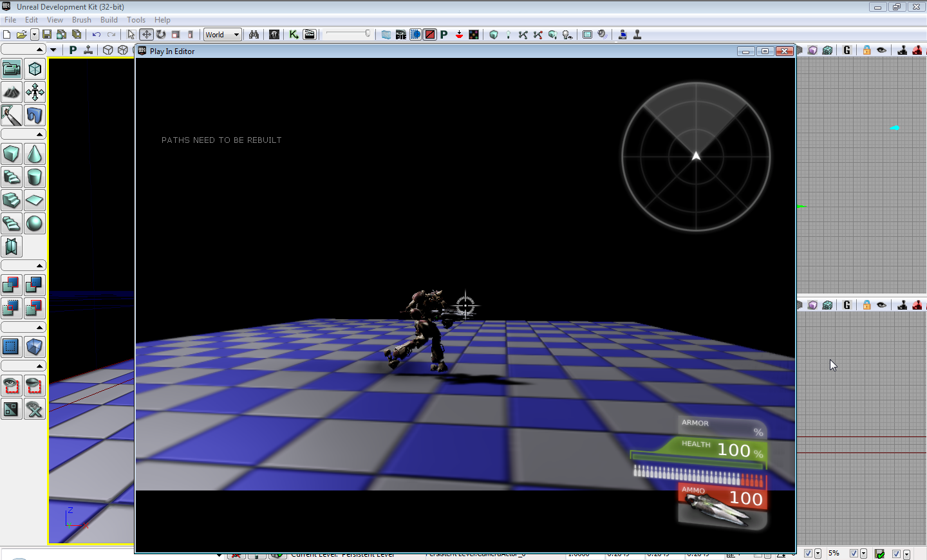Toggle the padlock in upper right viewport
Image resolution: width=927 pixels, height=560 pixels.
point(867,50)
